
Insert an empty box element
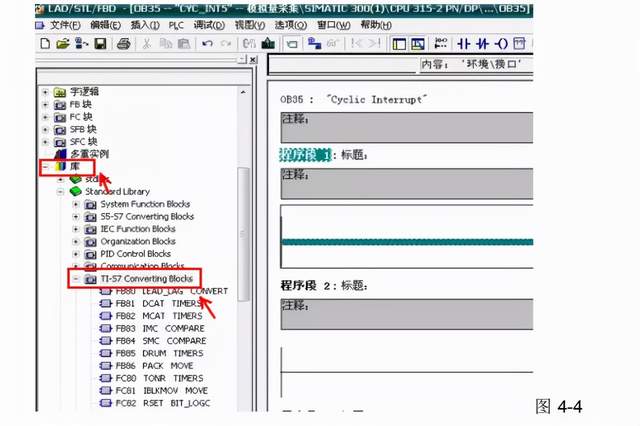(x=520, y=44)
